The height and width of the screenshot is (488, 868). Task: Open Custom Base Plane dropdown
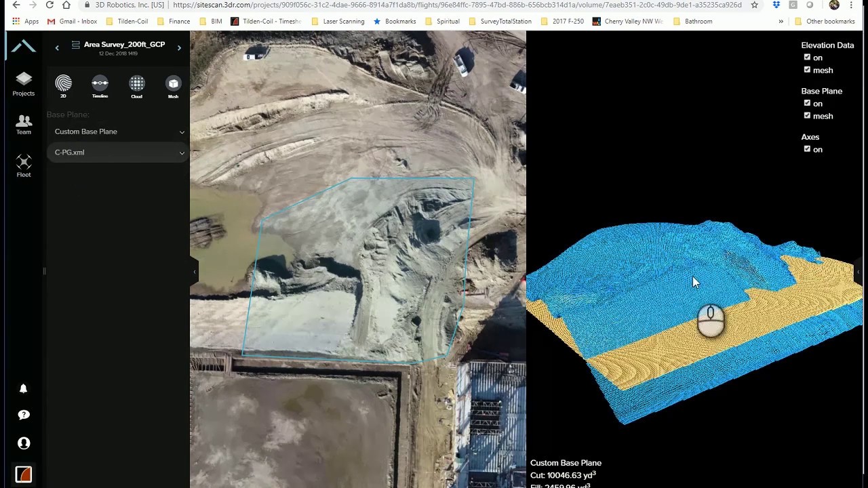(119, 131)
